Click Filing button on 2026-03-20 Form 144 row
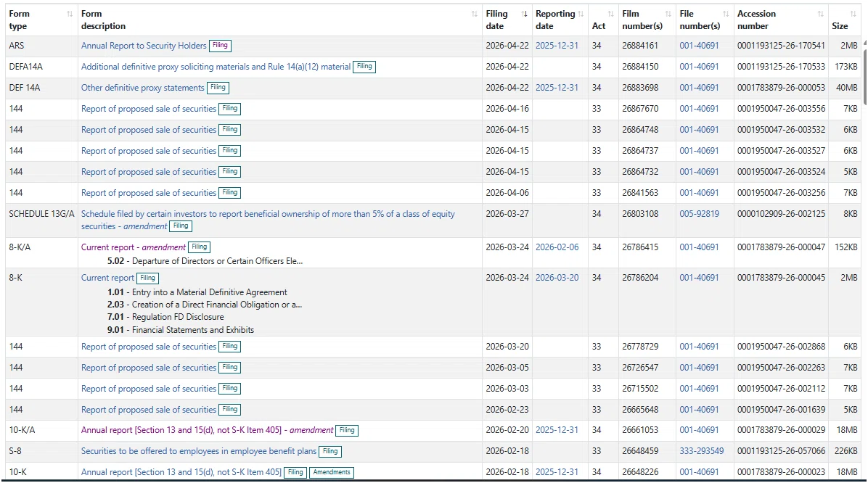This screenshot has height=483, width=868. click(230, 347)
